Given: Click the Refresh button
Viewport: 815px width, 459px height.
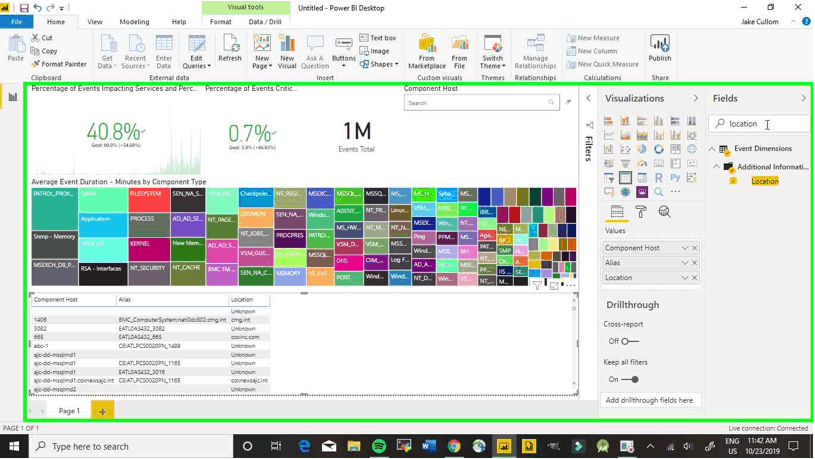Looking at the screenshot, I should [230, 48].
